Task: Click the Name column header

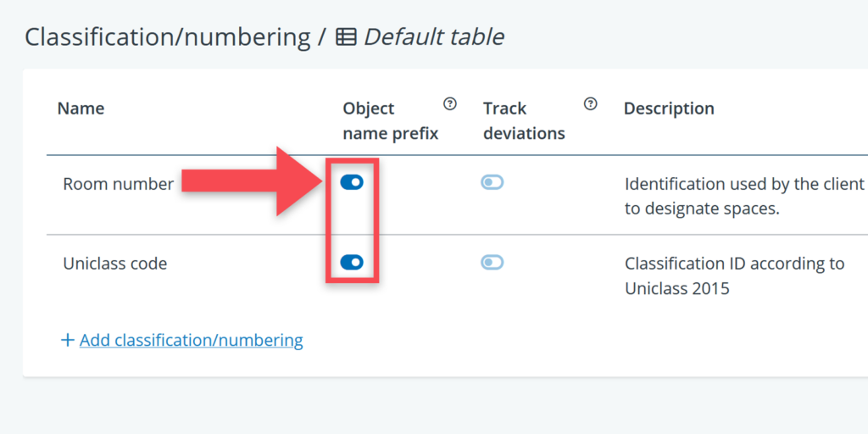Action: [x=81, y=108]
